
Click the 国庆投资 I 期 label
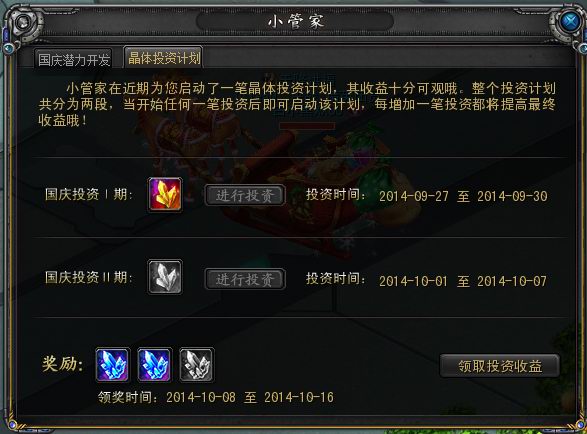(x=88, y=194)
